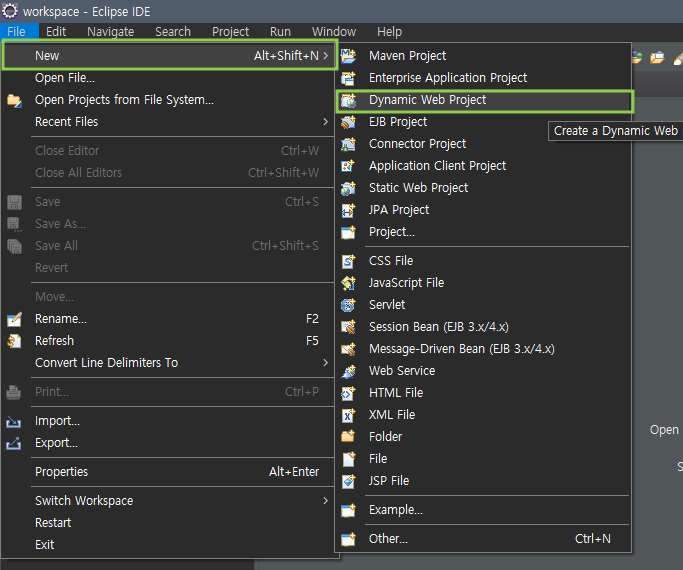This screenshot has width=683, height=570.
Task: Click the Import icon in File menu
Action: coord(14,422)
